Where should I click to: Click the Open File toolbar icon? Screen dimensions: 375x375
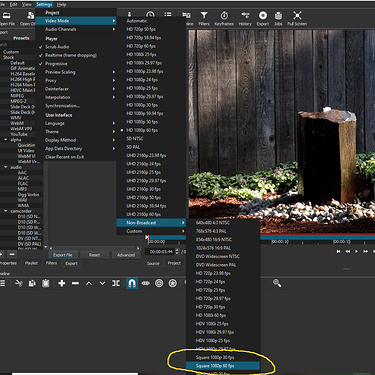(7, 18)
